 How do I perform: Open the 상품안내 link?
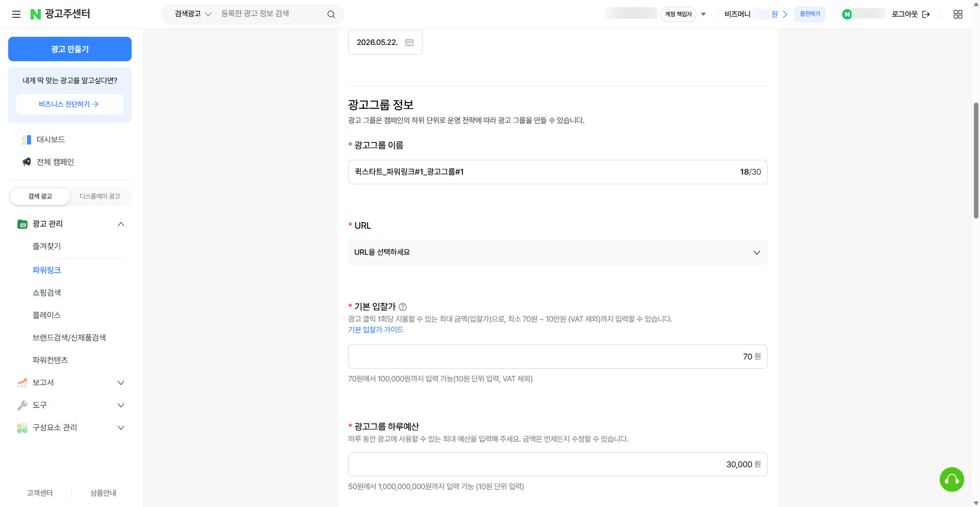[x=103, y=493]
